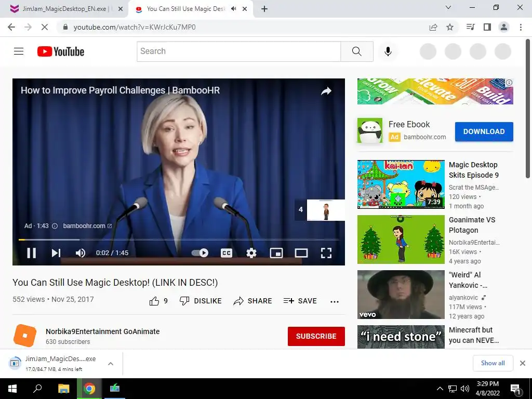This screenshot has width=532, height=399.
Task: Open a new browser tab
Action: point(264,9)
